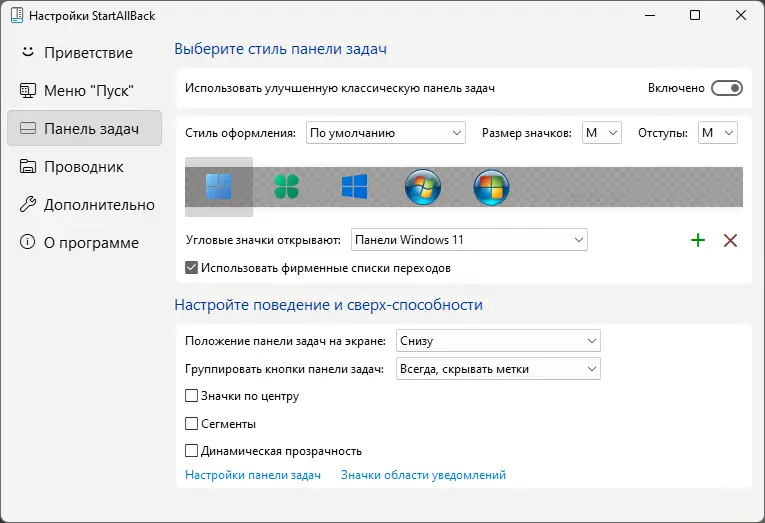Viewport: 765px width, 523px height.
Task: Change taskbar position dropdown from Снизу
Action: pos(498,341)
